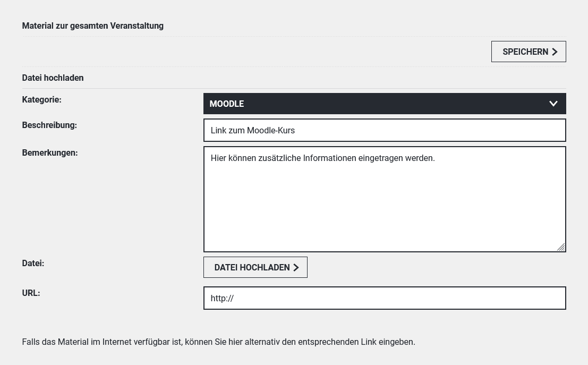Click the 'URL:' label
Screen dimensions: 588x365
tap(31, 293)
